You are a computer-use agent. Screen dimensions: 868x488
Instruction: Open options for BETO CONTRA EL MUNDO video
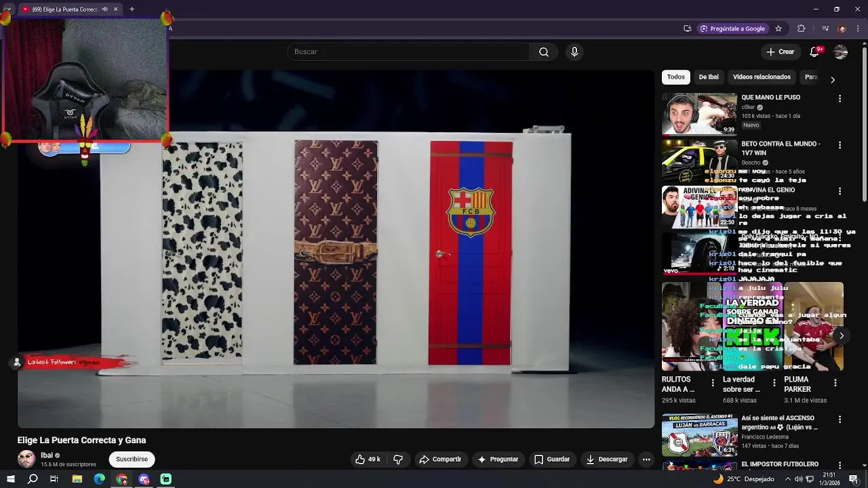(x=840, y=145)
